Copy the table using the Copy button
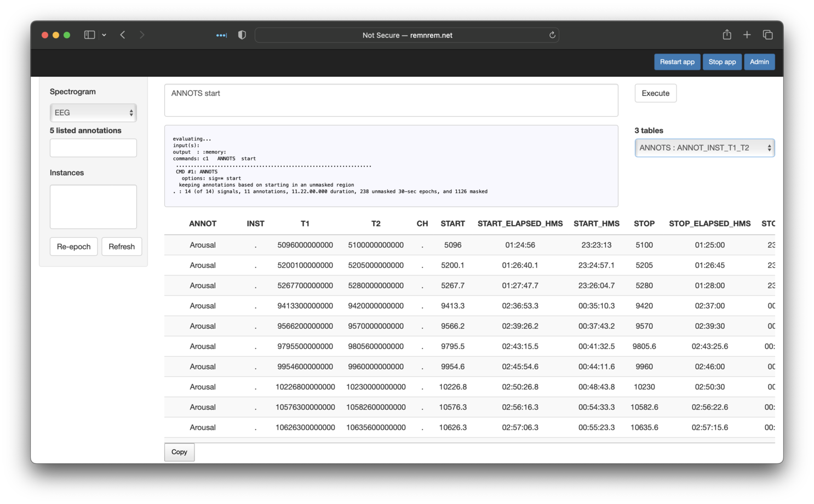Viewport: 814px width, 504px height. click(x=179, y=452)
